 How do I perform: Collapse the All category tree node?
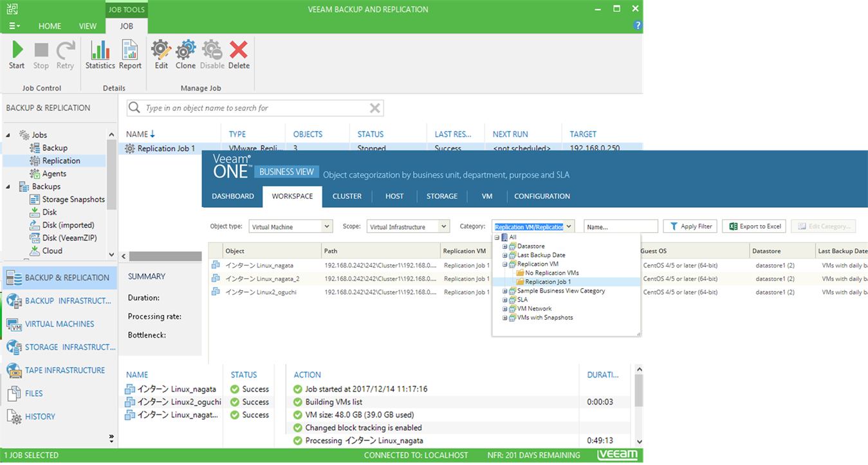[497, 237]
